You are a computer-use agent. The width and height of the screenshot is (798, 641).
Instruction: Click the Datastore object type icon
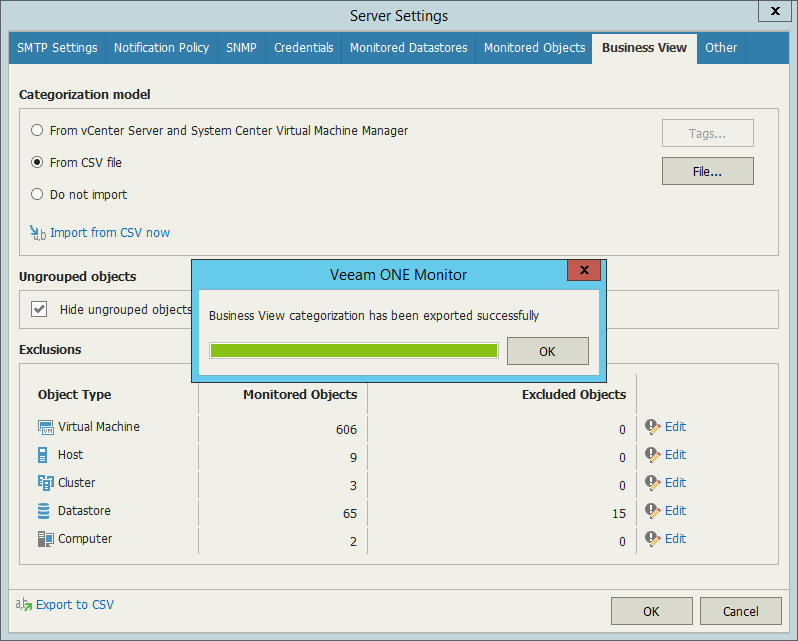pyautogui.click(x=44, y=511)
